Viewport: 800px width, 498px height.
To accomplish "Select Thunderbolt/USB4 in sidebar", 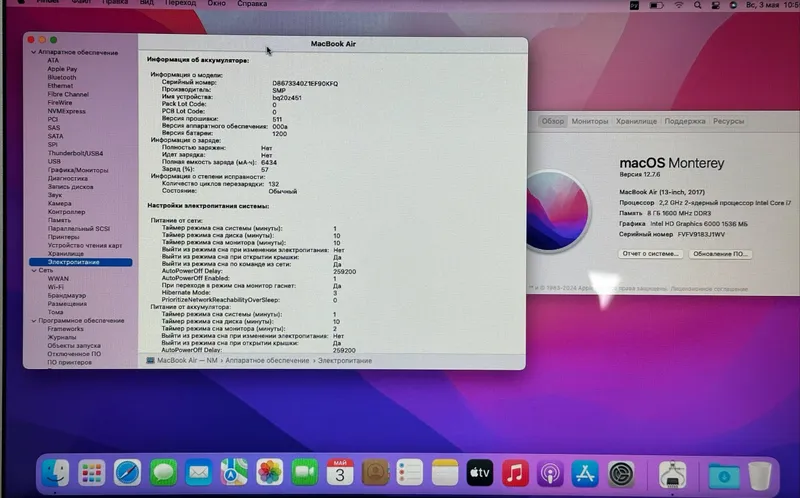I will pyautogui.click(x=75, y=153).
